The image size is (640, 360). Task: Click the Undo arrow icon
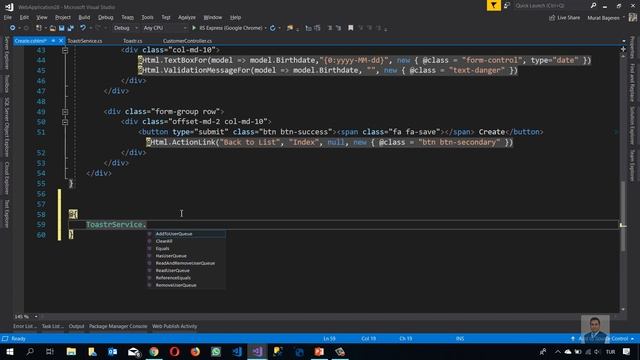point(83,28)
